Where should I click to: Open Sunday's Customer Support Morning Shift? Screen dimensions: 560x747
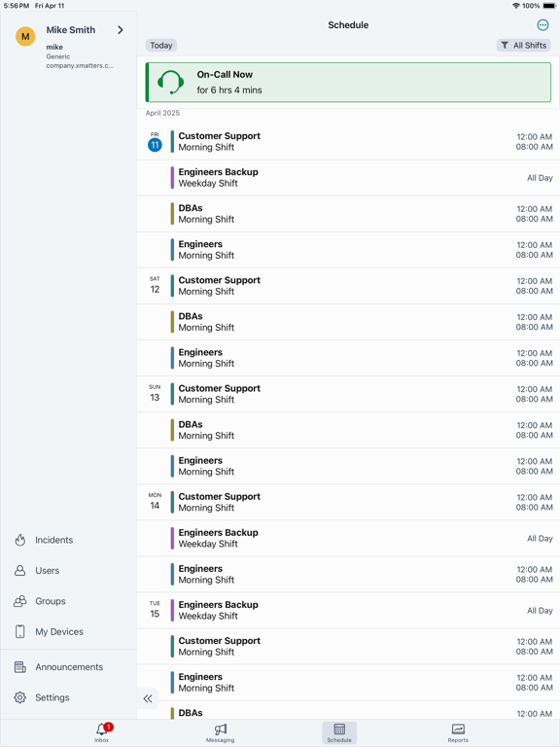(x=348, y=394)
